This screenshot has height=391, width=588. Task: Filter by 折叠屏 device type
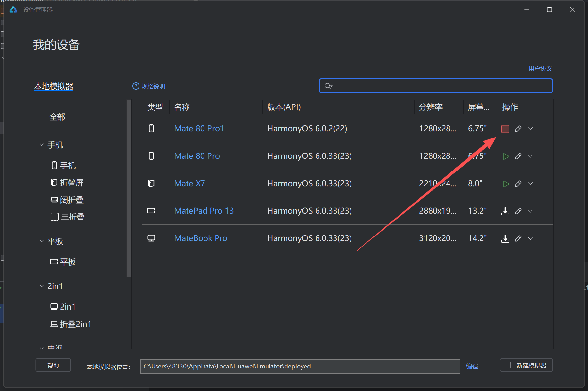(67, 183)
